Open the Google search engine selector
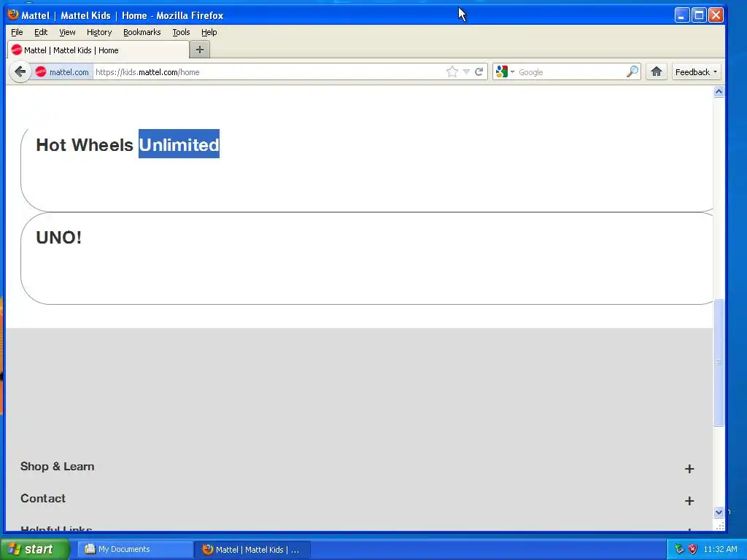The width and height of the screenshot is (747, 560). [505, 72]
